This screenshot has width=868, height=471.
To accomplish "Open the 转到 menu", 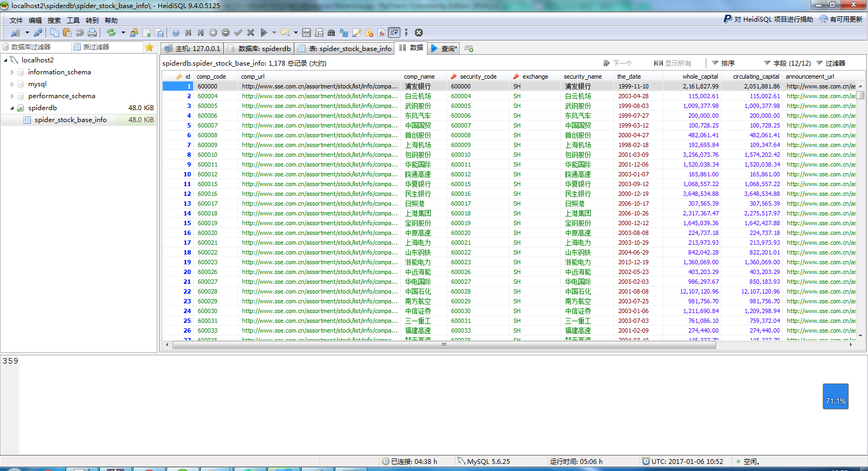I will [x=92, y=21].
